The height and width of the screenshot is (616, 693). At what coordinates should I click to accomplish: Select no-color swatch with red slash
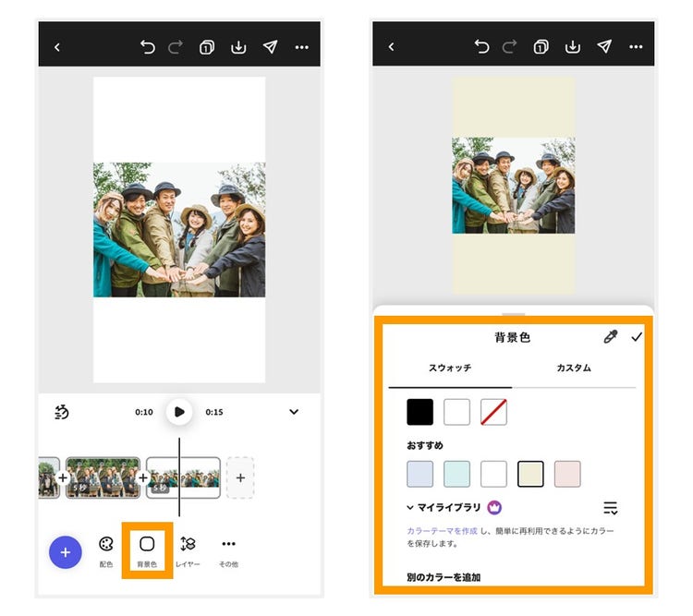(x=493, y=412)
